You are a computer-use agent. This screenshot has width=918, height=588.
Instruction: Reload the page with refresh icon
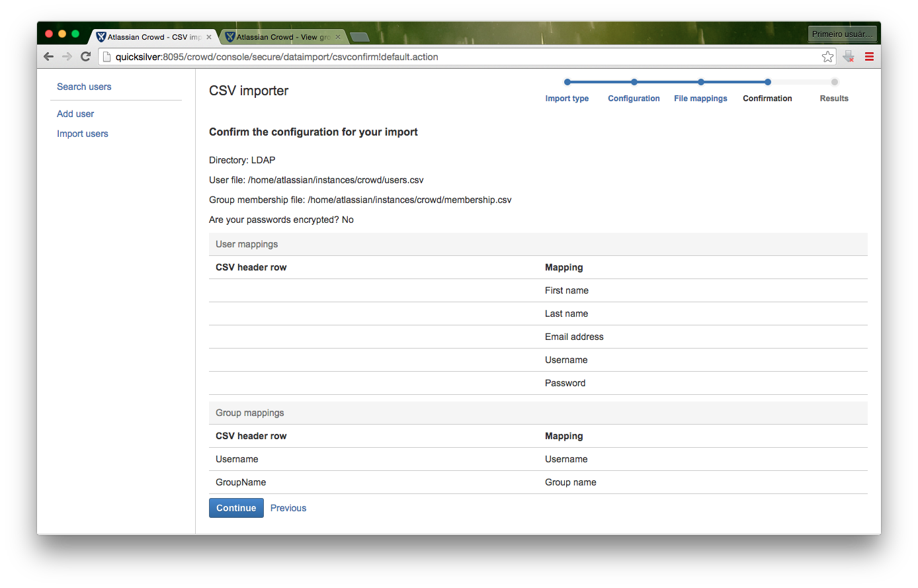click(x=85, y=57)
